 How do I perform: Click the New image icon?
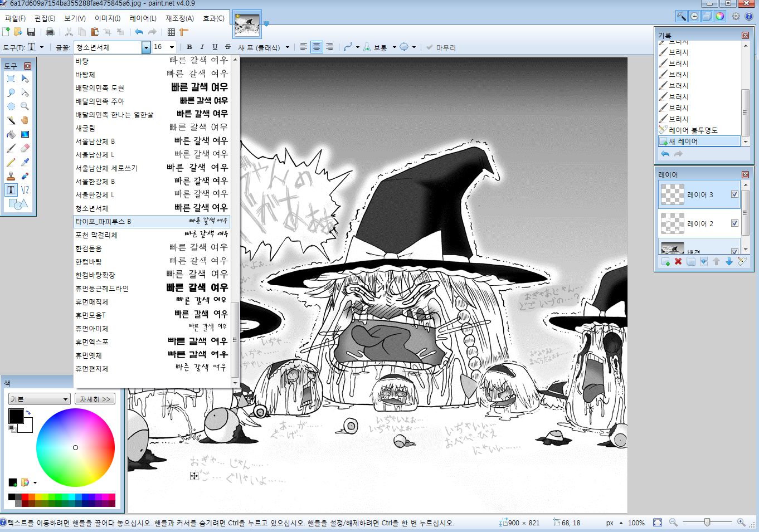[6, 32]
